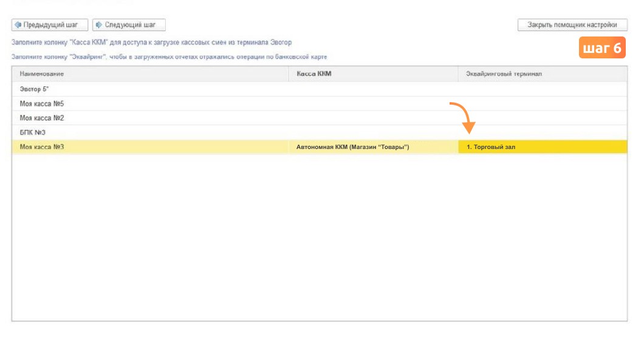The width and height of the screenshot is (644, 343).
Task: Edit the 1. Торговый зал terminal cell
Action: pyautogui.click(x=543, y=147)
